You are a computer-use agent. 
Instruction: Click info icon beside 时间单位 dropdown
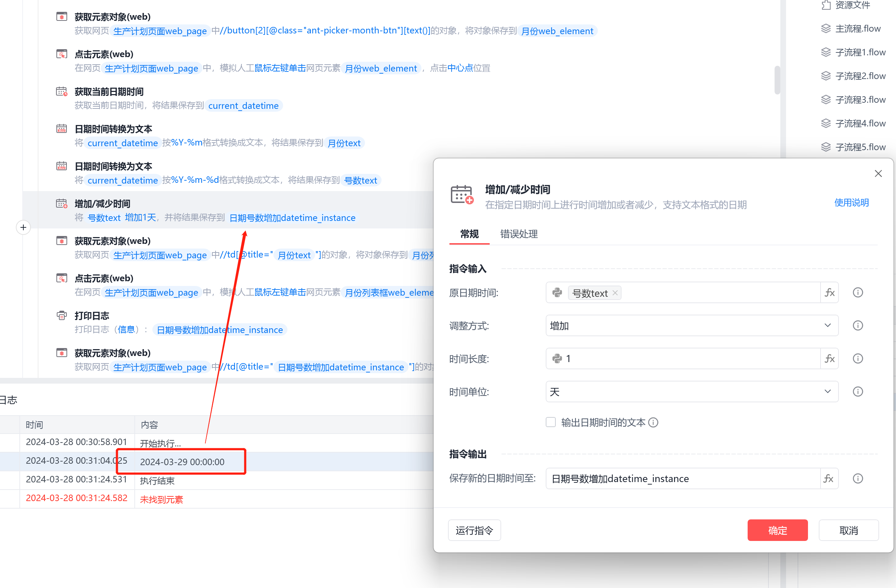[858, 392]
